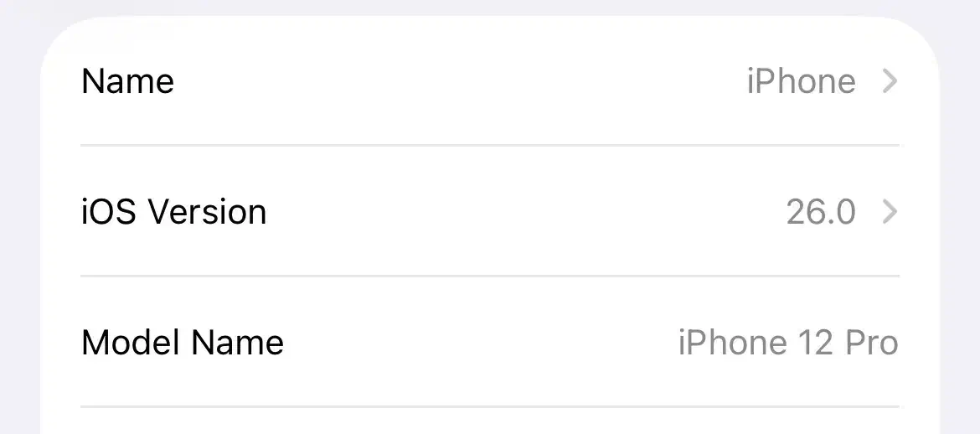Image resolution: width=980 pixels, height=434 pixels.
Task: Click the divider between Name and iOS Version
Action: click(x=490, y=145)
